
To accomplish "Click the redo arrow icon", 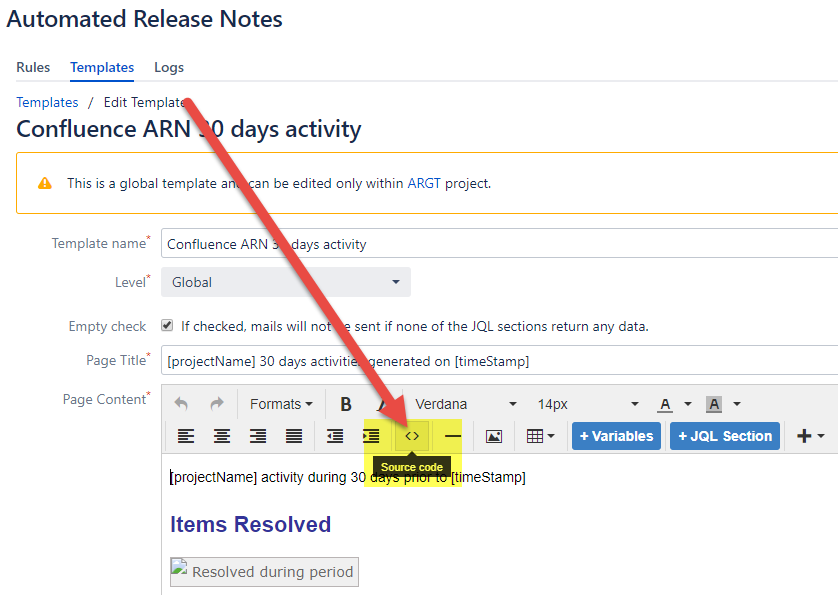I will [216, 404].
